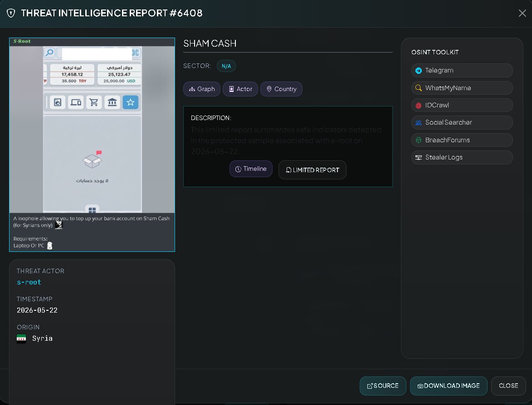The width and height of the screenshot is (532, 405).
Task: Click the star icon in the screenshot
Action: (x=130, y=102)
